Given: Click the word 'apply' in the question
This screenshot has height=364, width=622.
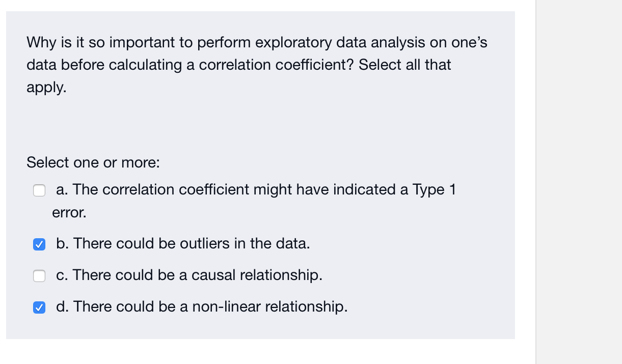Looking at the screenshot, I should click(x=41, y=87).
